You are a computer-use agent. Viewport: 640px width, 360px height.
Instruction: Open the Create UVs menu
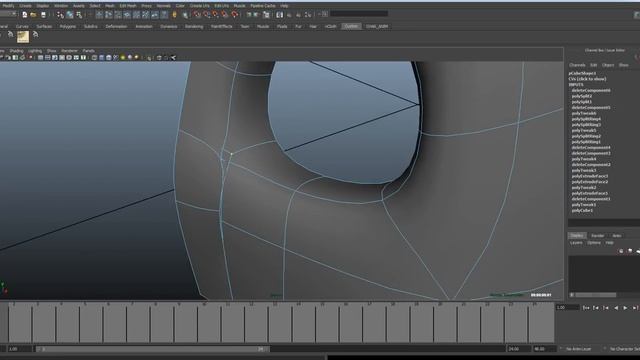tap(200, 6)
